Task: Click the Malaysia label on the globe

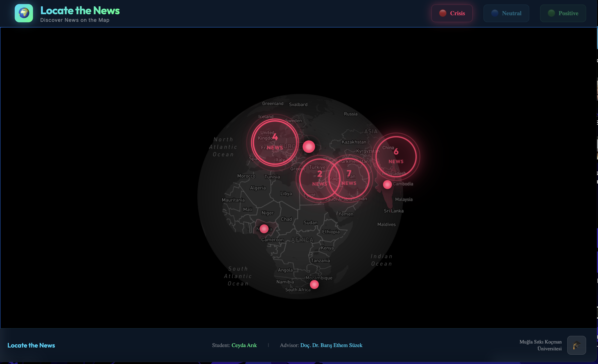Action: point(404,199)
